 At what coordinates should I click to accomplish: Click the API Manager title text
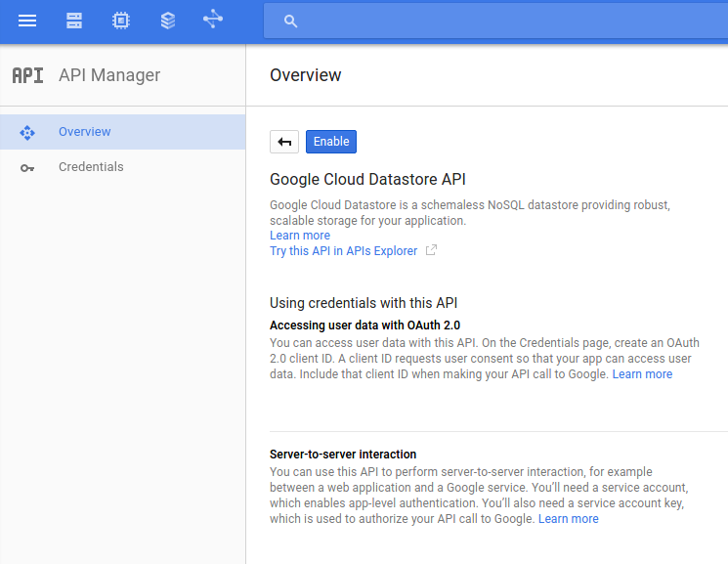[109, 75]
